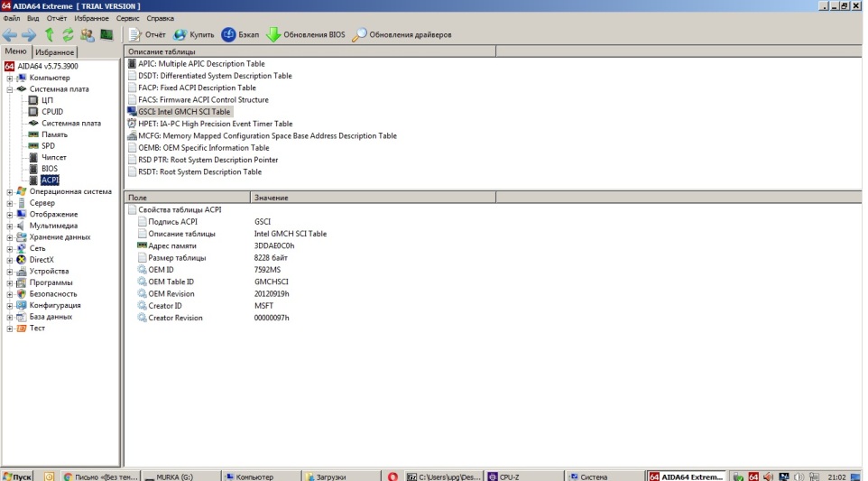Click the Адрес памяти property row

(216, 245)
